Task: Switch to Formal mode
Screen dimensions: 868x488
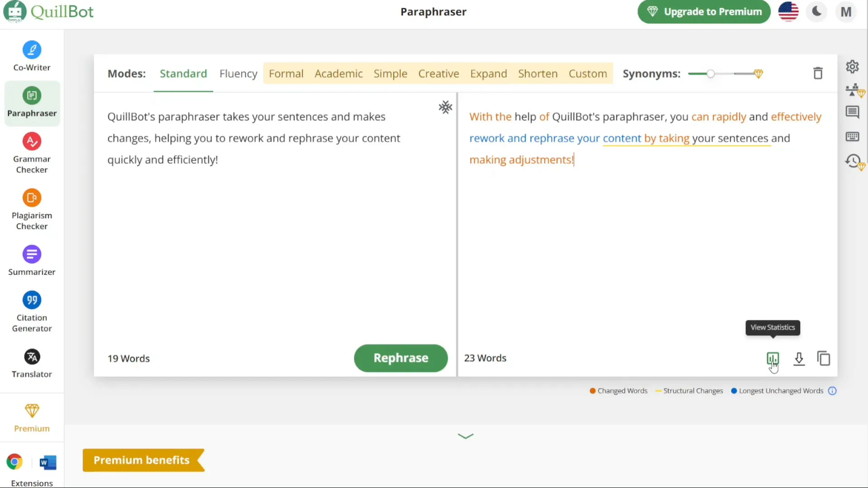Action: coord(286,74)
